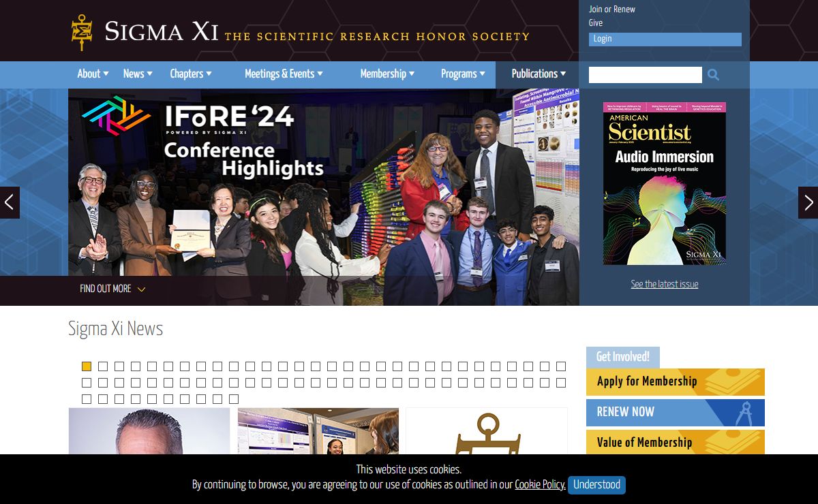Click the IFoRE colorful logo
The width and height of the screenshot is (818, 504).
pyautogui.click(x=116, y=116)
